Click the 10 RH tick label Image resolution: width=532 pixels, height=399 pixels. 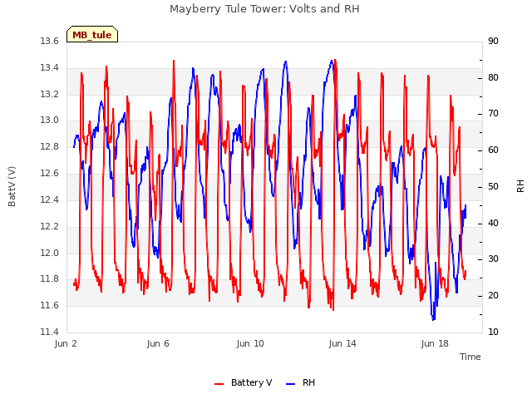point(493,332)
